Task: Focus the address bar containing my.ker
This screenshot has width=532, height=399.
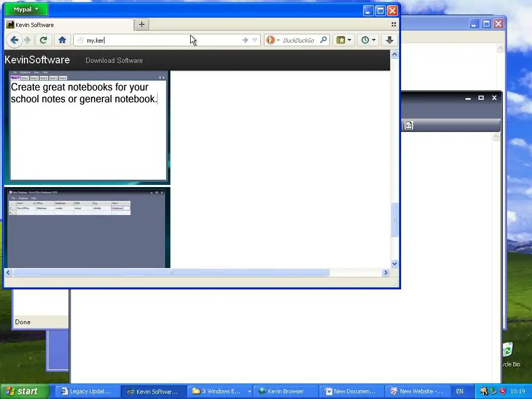Action: pyautogui.click(x=166, y=40)
